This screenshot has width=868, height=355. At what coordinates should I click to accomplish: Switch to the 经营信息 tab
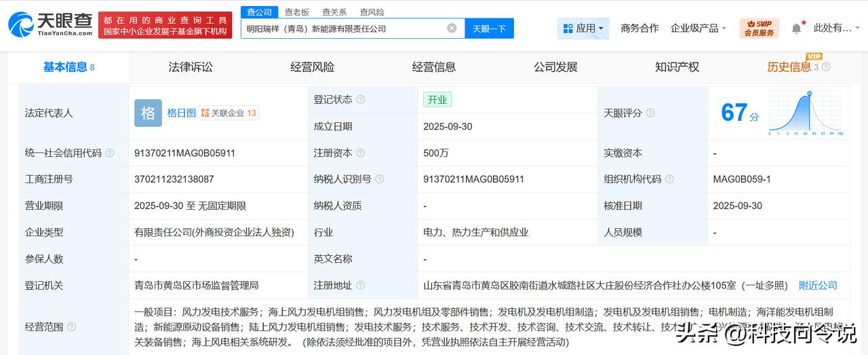434,67
